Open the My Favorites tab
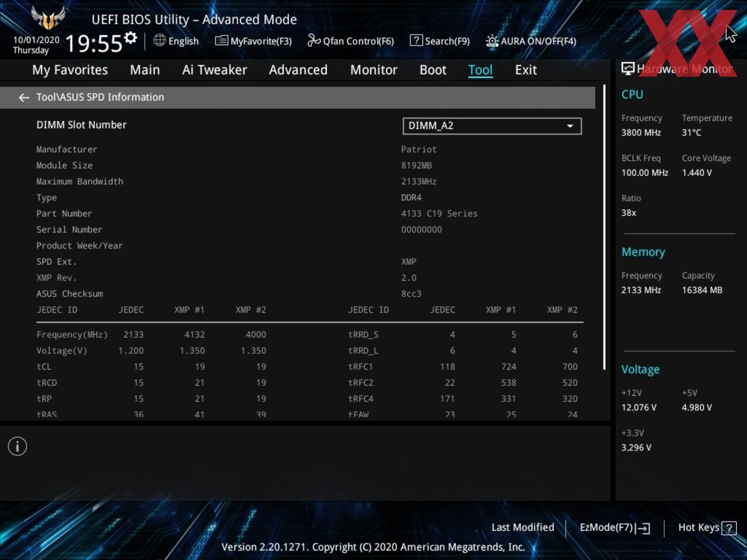The image size is (747, 560). coord(70,70)
